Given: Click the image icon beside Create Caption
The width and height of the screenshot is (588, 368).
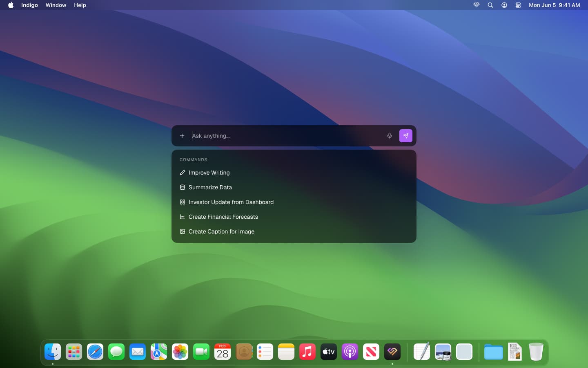Looking at the screenshot, I should pos(182,231).
